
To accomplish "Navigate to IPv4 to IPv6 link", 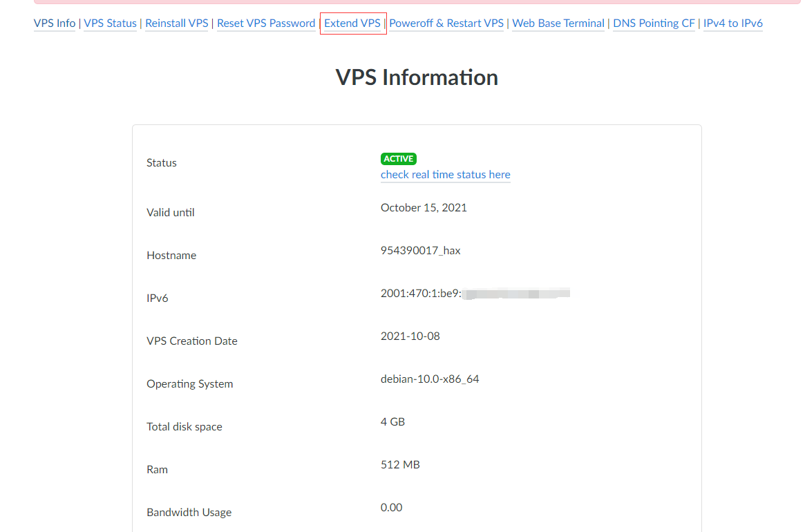I will click(733, 23).
